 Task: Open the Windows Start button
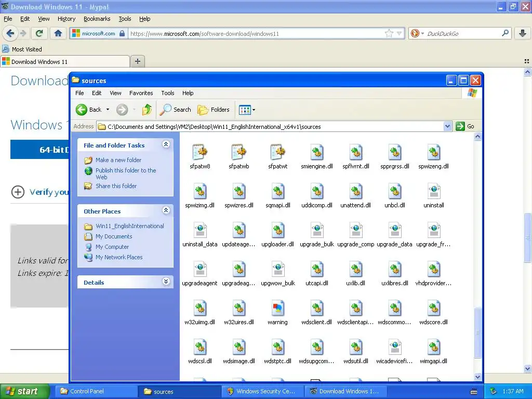point(25,391)
